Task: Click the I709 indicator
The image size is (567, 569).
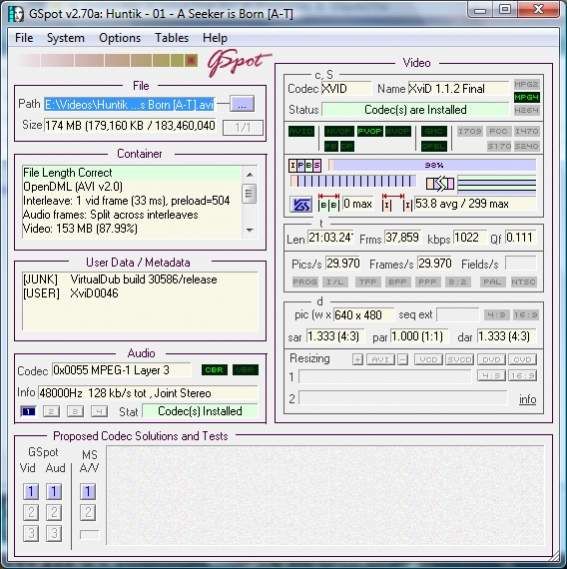Action: pyautogui.click(x=469, y=131)
